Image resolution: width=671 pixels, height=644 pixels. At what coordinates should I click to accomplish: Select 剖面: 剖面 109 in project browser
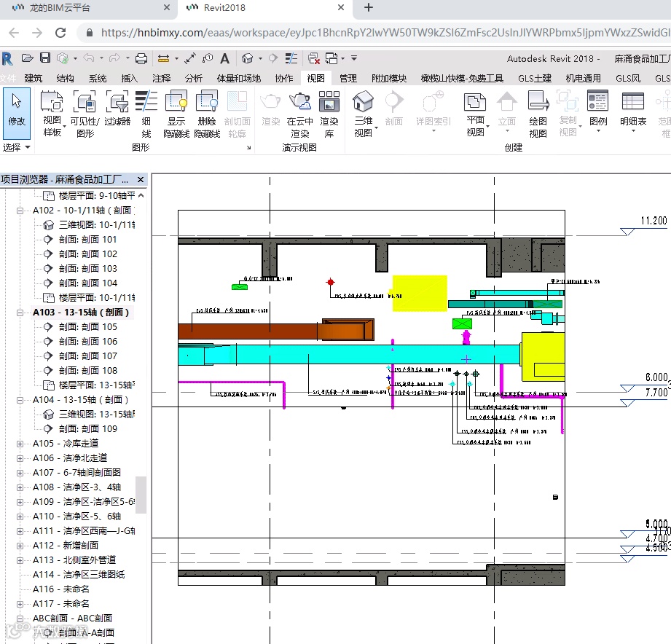(87, 429)
